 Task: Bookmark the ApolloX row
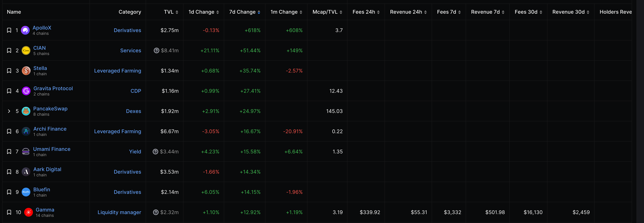9,30
